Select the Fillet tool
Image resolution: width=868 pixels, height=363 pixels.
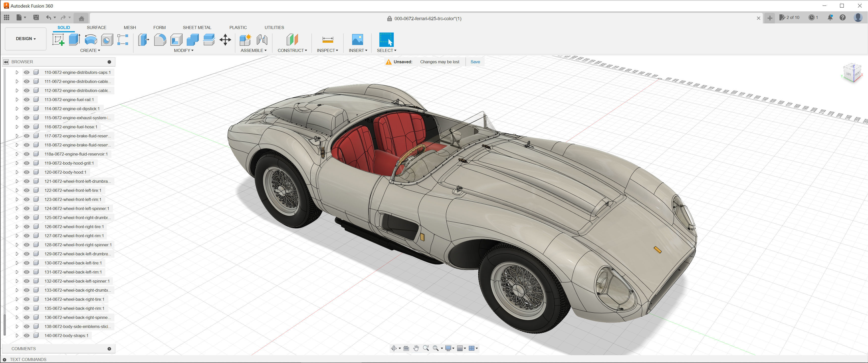click(160, 40)
